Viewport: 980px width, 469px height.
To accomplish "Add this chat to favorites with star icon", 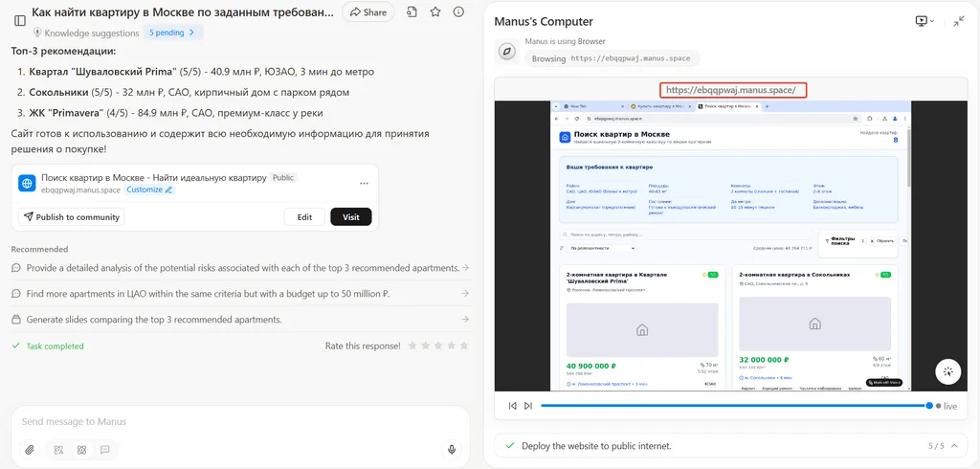I will point(435,12).
